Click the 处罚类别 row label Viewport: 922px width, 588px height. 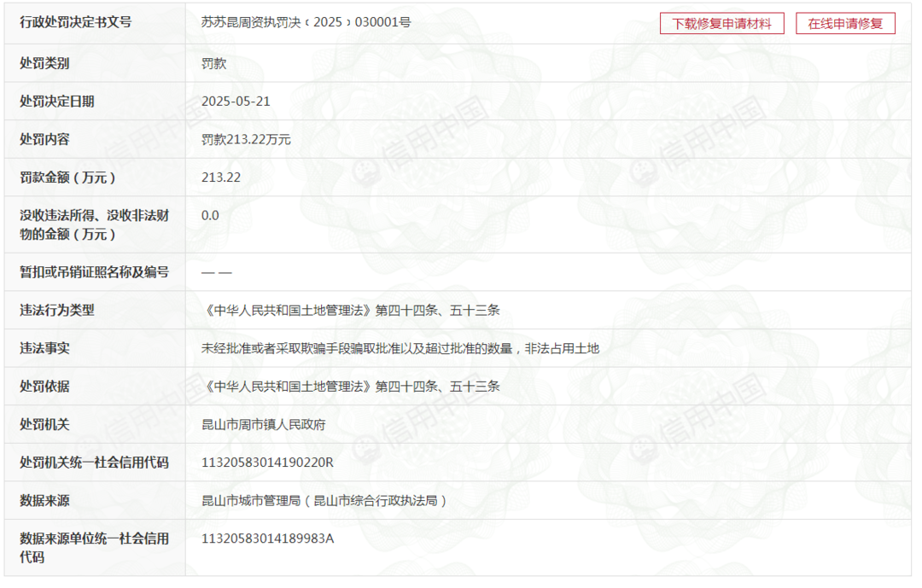coord(44,63)
